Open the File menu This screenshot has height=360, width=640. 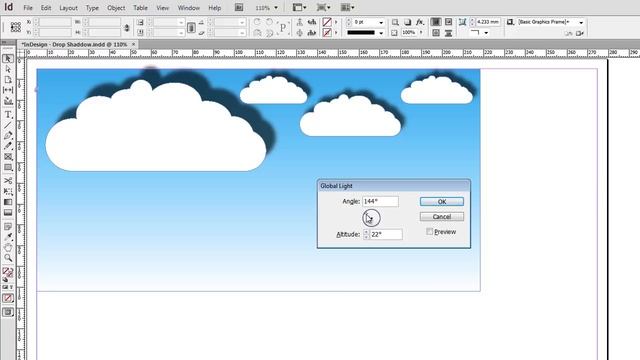click(28, 8)
